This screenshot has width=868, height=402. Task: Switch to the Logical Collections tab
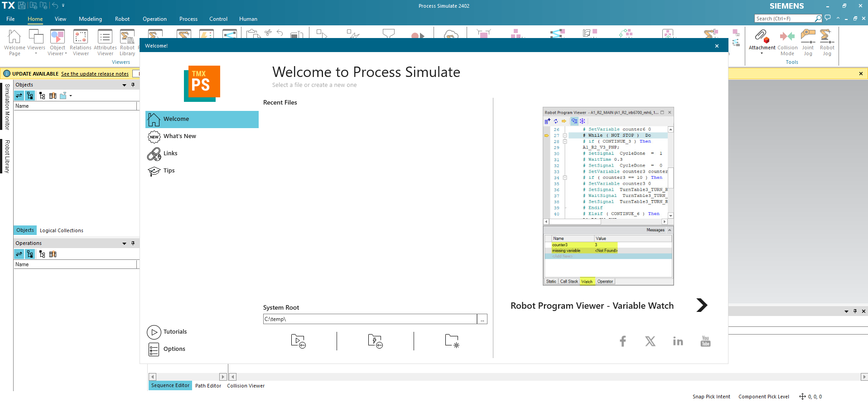[62, 230]
